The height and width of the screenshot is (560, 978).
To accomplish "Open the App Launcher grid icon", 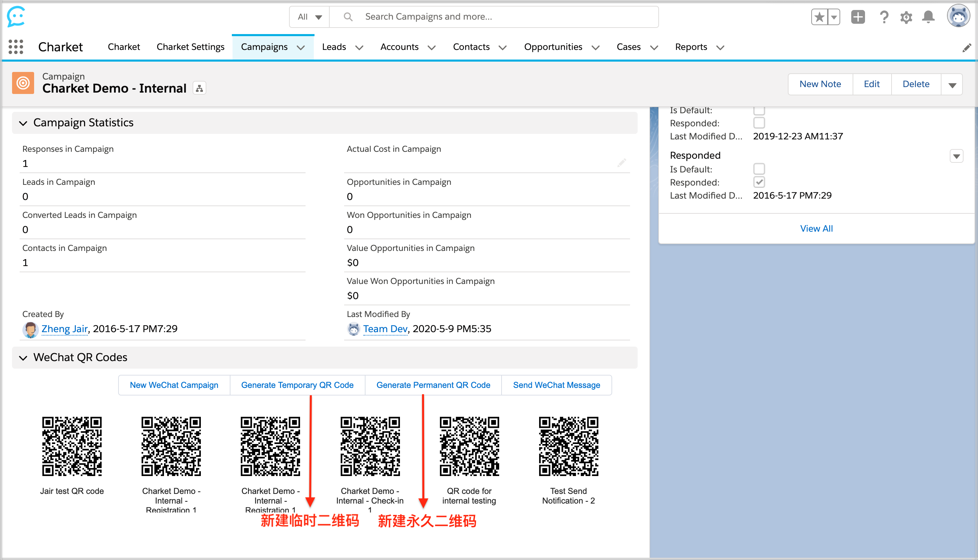I will coord(16,47).
